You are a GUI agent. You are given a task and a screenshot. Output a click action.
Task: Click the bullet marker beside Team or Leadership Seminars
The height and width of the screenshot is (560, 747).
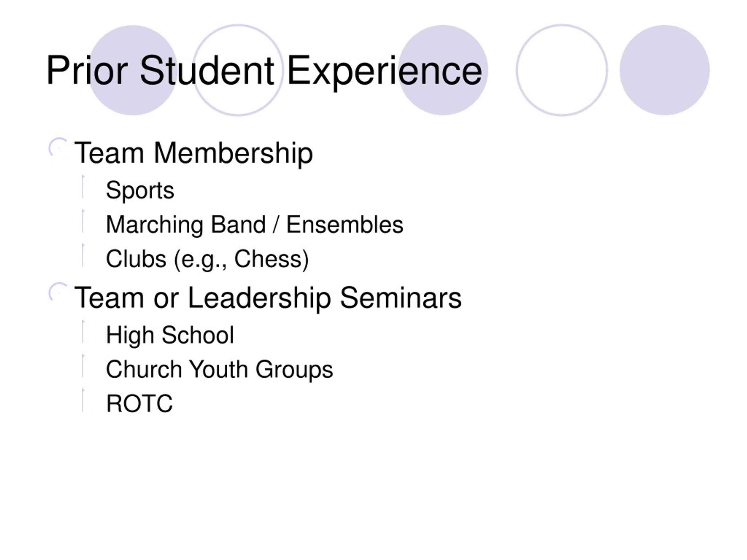click(x=58, y=292)
